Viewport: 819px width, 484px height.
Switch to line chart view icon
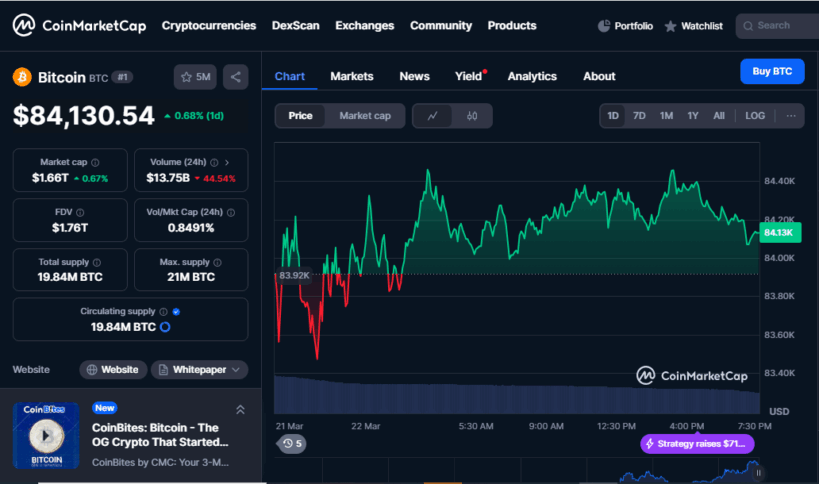pyautogui.click(x=432, y=116)
